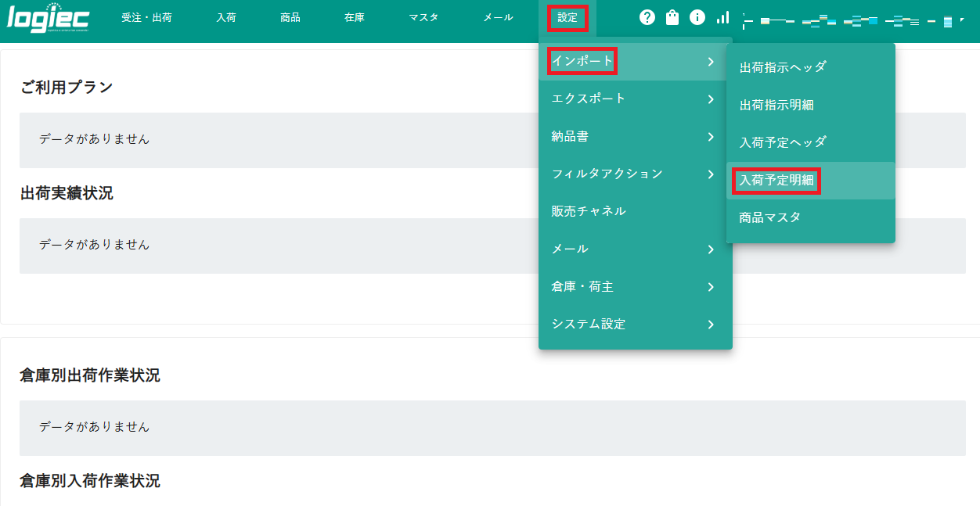Click the information icon in the top bar
Image resolution: width=980 pixels, height=506 pixels.
point(697,16)
